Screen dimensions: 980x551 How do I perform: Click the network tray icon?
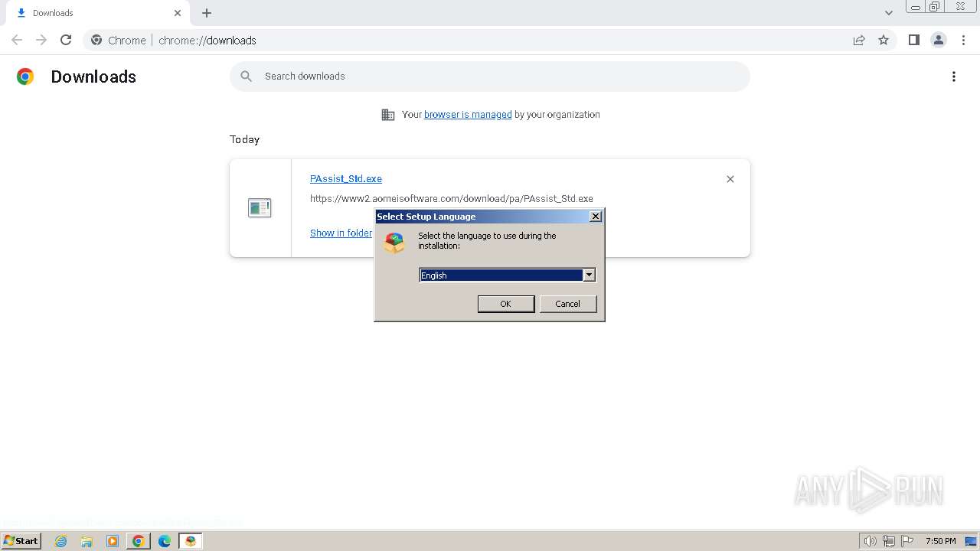(x=889, y=541)
